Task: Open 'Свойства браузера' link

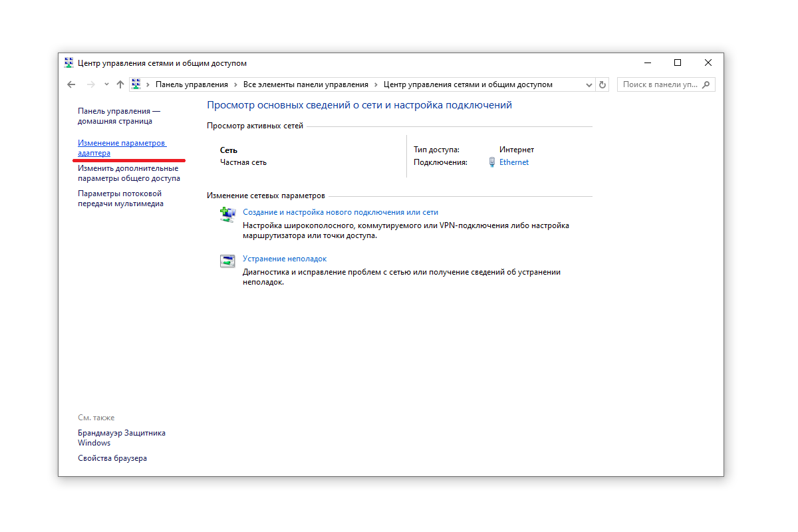Action: coord(112,458)
